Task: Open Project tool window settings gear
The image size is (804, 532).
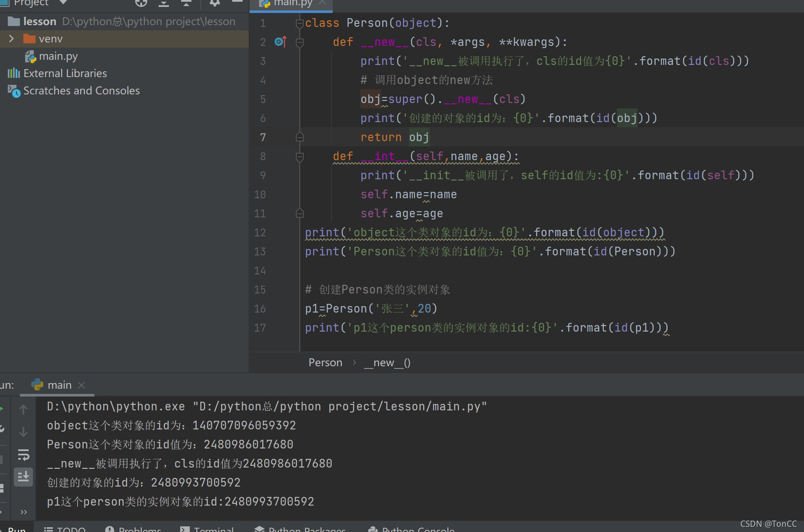Action: coord(215,3)
